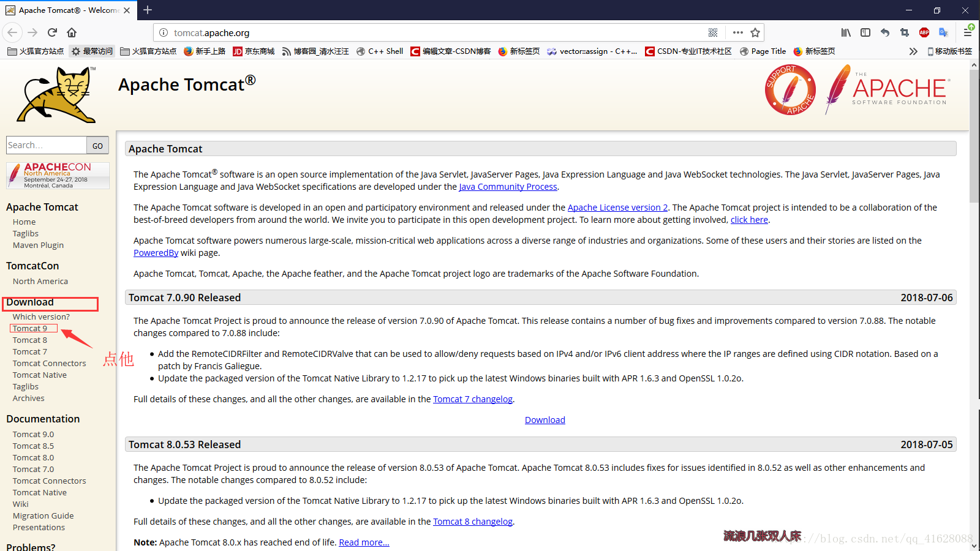Open the Presentations sidebar link
This screenshot has height=551, width=980.
(x=39, y=527)
